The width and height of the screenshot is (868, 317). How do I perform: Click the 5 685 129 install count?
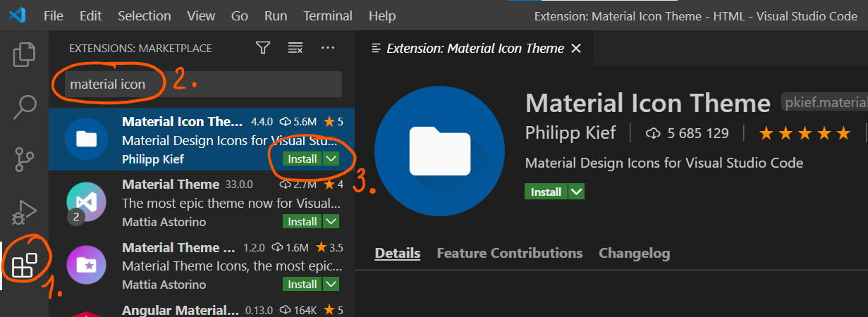[x=699, y=133]
